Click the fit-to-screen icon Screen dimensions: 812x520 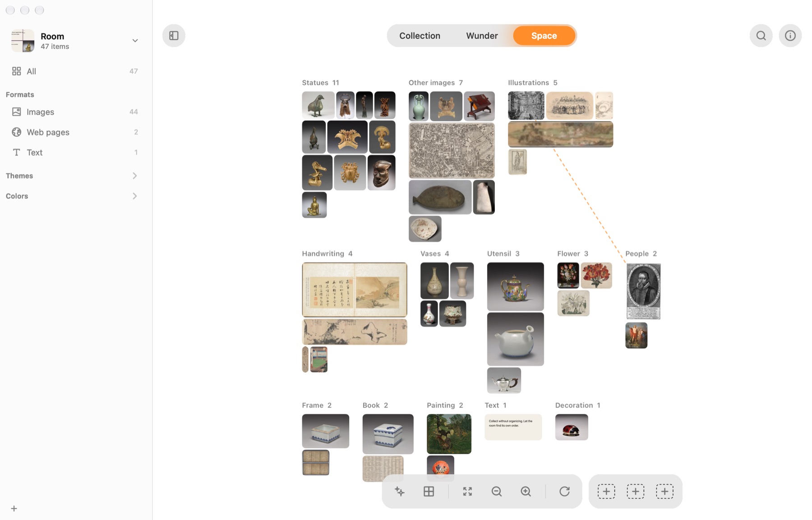pos(467,491)
